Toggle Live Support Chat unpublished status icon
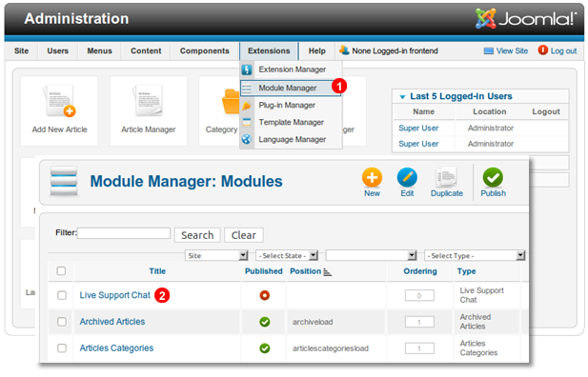Screen dimensions: 588x377 click(x=264, y=295)
